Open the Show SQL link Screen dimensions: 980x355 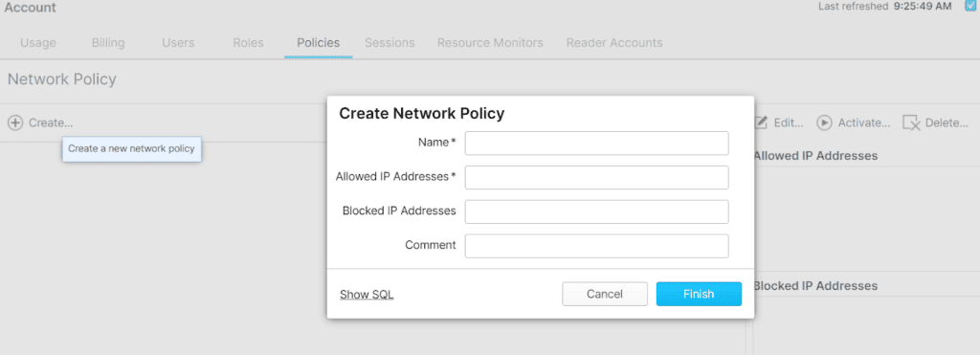pyautogui.click(x=367, y=295)
